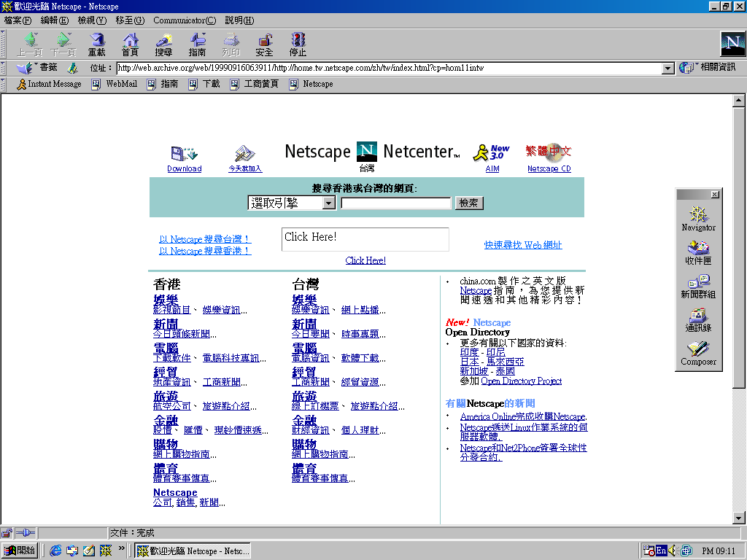Screen dimensions: 747x560
Task: Click the 今天就加入 join icon
Action: [245, 154]
